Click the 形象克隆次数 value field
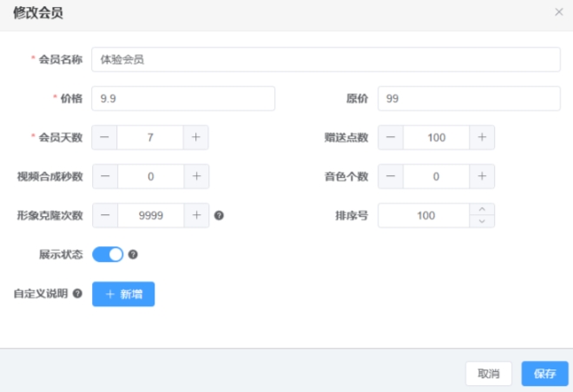The height and width of the screenshot is (392, 573). coord(150,215)
